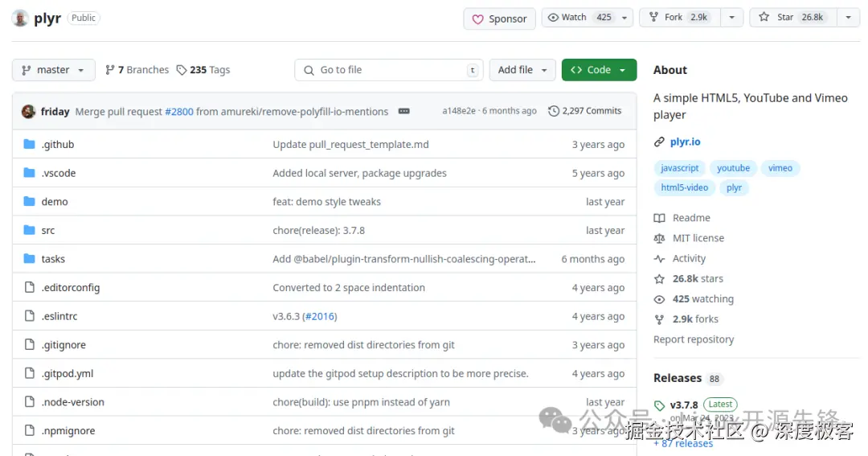
Task: Select the plyr topic tag
Action: tap(734, 188)
